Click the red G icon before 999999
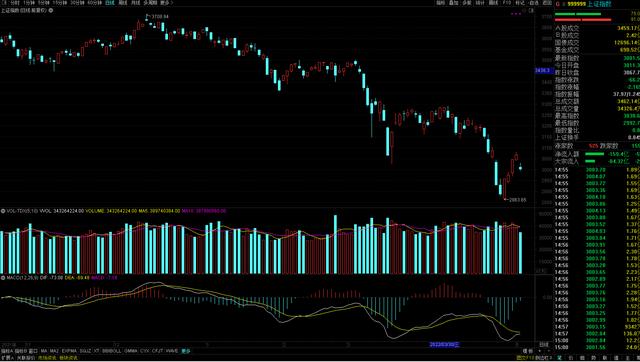 [x=558, y=4]
